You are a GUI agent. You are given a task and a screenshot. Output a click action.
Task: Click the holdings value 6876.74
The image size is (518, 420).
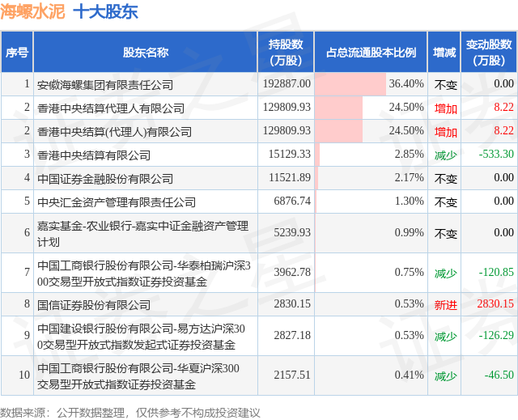click(292, 201)
